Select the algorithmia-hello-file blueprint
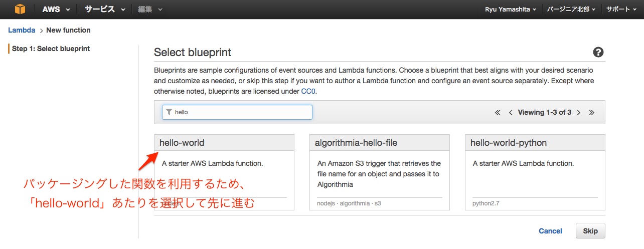Viewport: 644px width, 249px height. point(380,172)
